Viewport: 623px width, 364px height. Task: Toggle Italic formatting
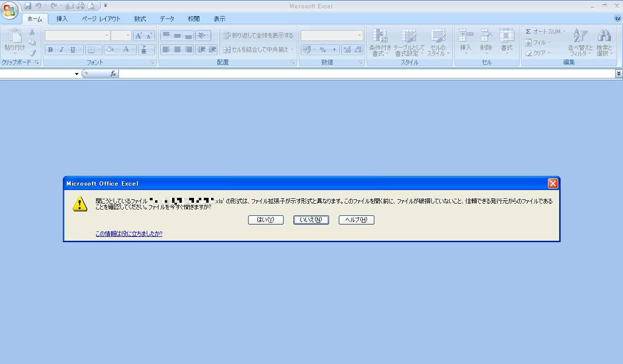click(61, 50)
